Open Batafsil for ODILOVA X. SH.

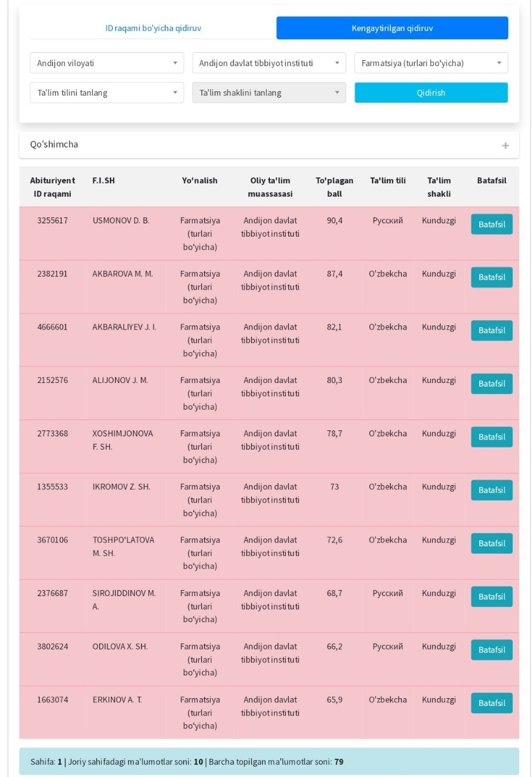click(491, 650)
